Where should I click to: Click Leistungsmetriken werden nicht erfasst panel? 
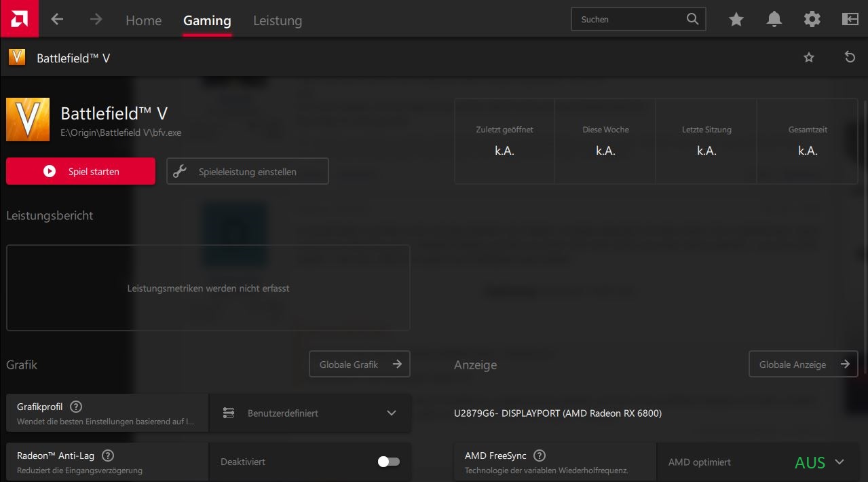208,288
